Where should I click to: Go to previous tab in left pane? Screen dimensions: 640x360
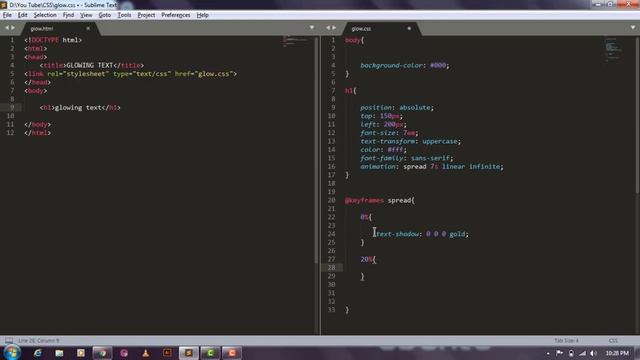[x=7, y=28]
